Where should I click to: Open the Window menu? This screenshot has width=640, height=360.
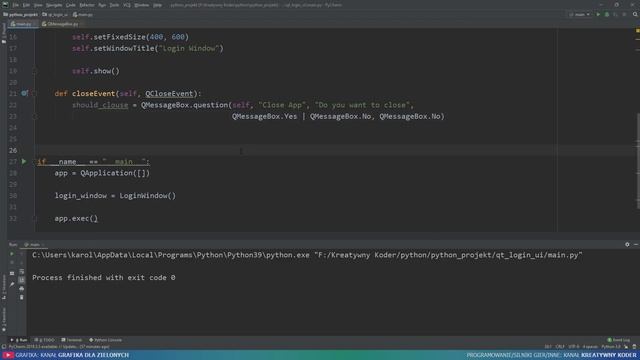pos(142,5)
